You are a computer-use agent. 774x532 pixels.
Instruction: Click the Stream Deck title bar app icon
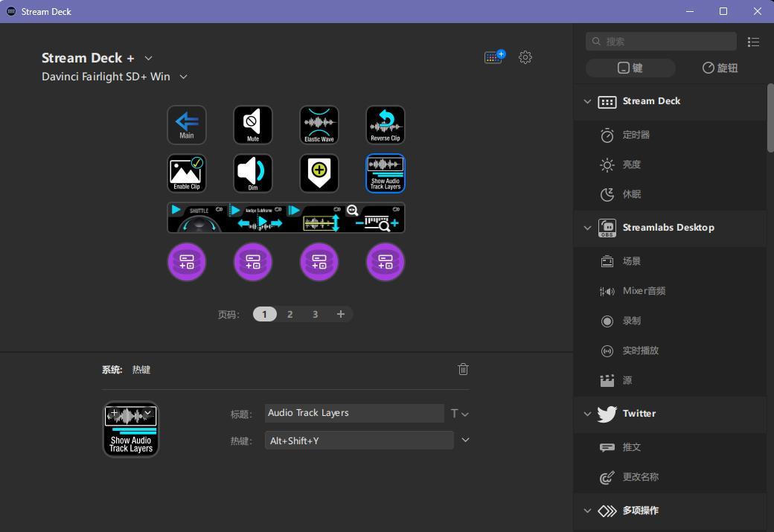[x=11, y=11]
